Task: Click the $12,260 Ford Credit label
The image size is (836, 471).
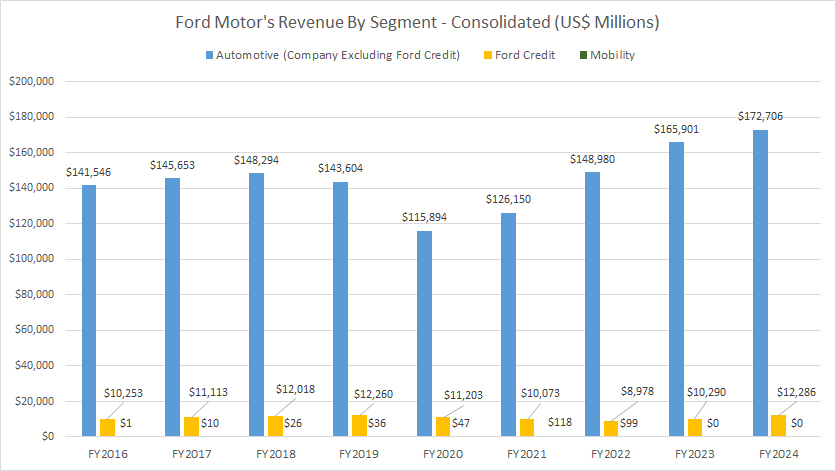Action: point(373,395)
